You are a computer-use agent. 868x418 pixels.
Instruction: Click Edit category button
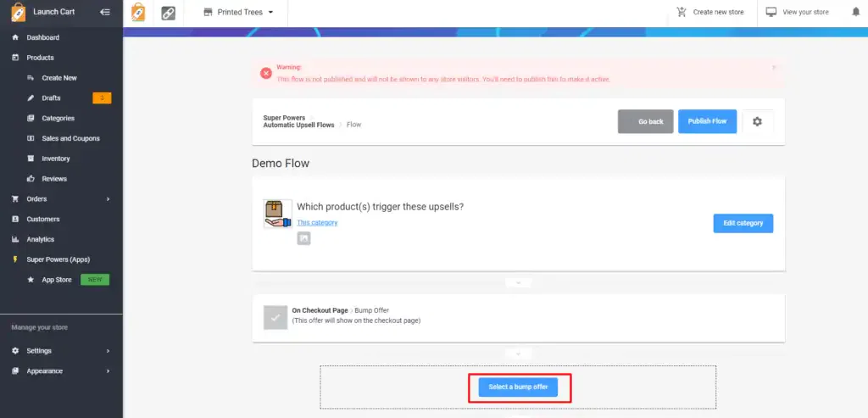(743, 223)
